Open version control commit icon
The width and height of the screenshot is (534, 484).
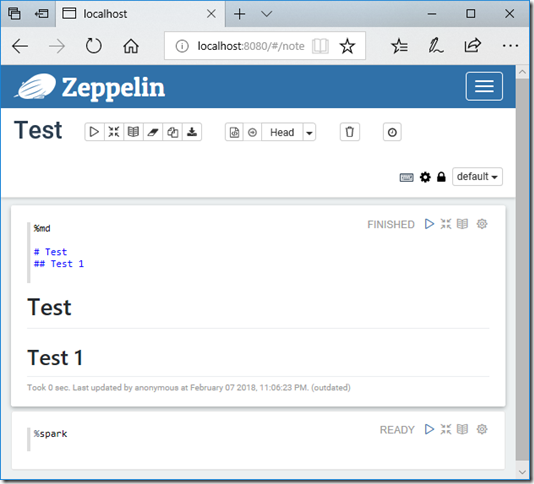tap(234, 132)
